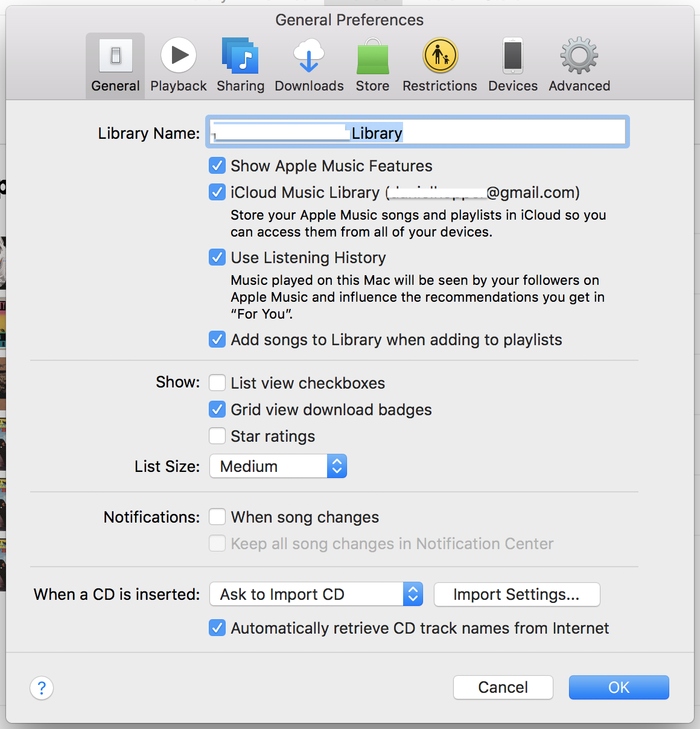The width and height of the screenshot is (700, 729).
Task: Uncheck Automatically retrieve CD track names
Action: (217, 628)
